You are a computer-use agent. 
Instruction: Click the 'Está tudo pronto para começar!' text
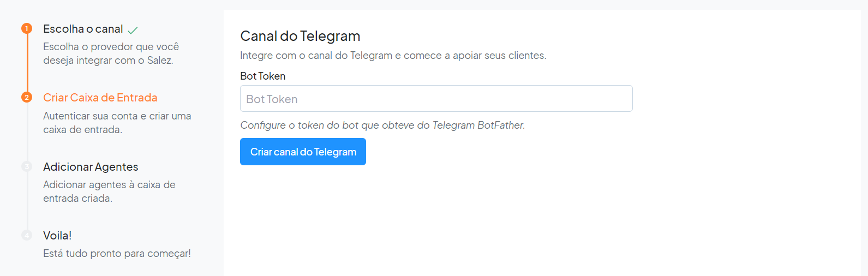coord(117,254)
